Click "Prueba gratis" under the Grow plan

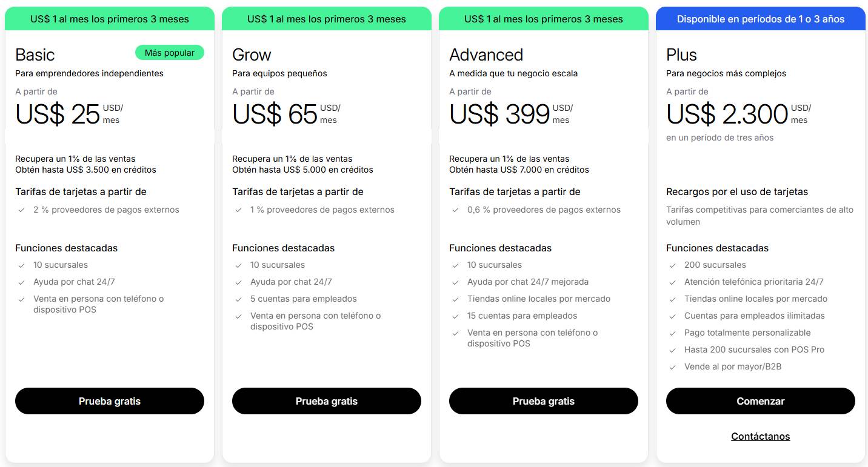tap(326, 401)
